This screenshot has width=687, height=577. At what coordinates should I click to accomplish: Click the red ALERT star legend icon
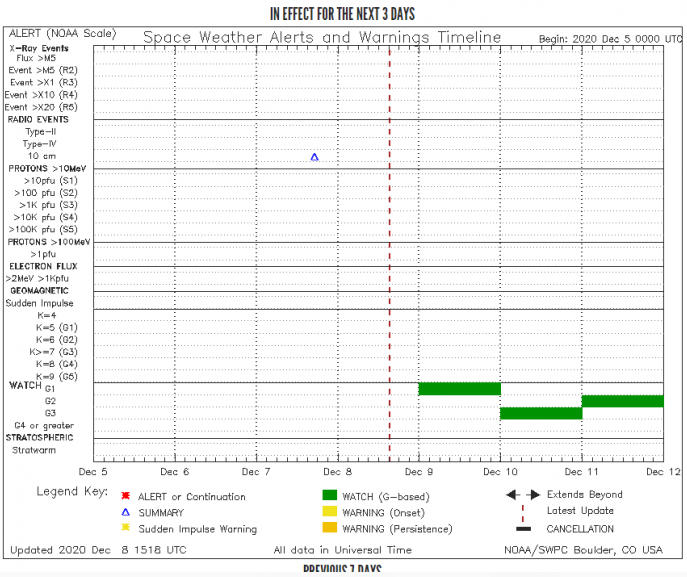click(126, 496)
